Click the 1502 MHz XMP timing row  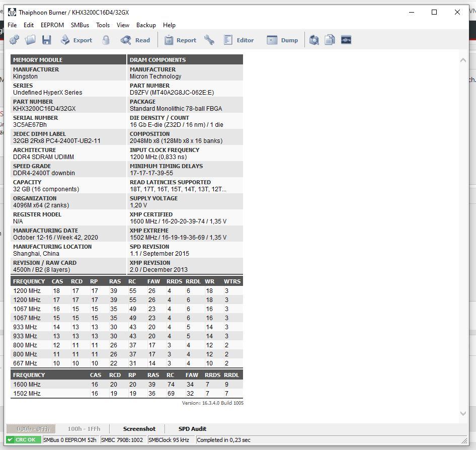[127, 394]
